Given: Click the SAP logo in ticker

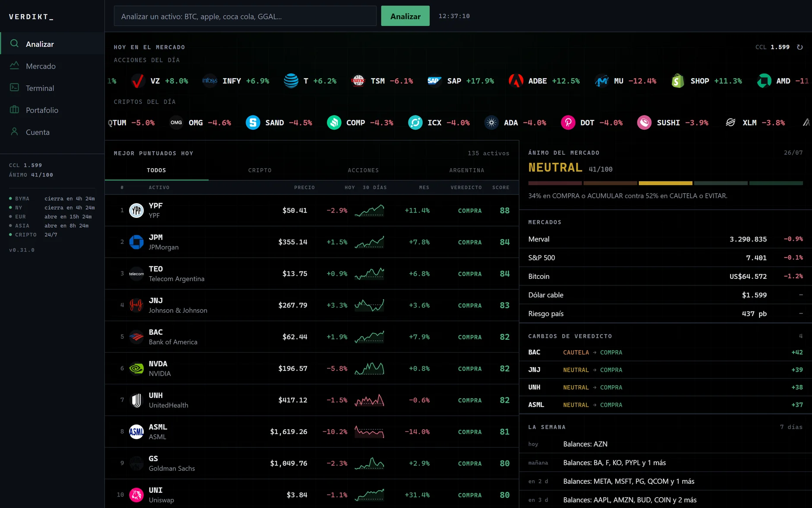Looking at the screenshot, I should pyautogui.click(x=434, y=81).
